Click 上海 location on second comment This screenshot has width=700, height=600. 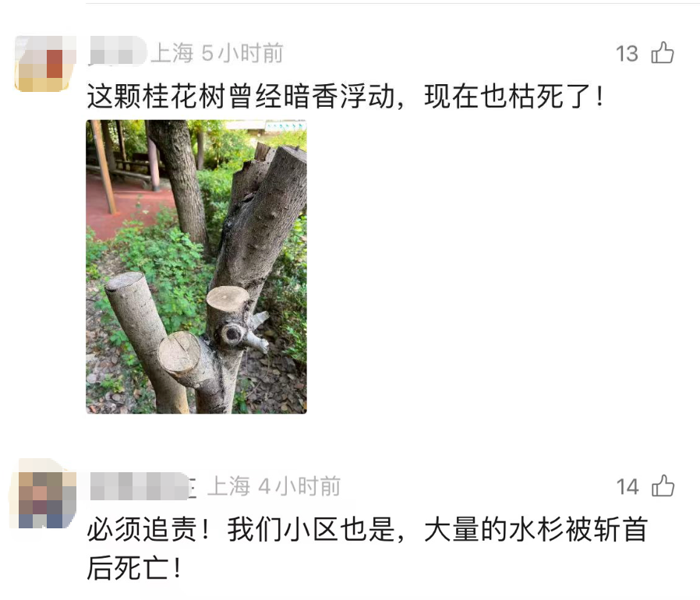click(x=229, y=486)
